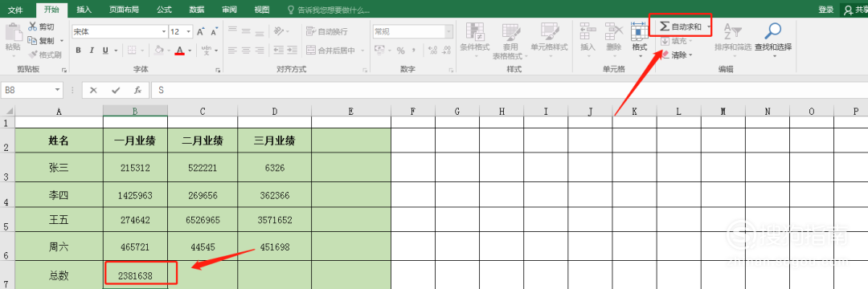This screenshot has height=289, width=868.
Task: Apply the red font color A
Action: coord(179,51)
